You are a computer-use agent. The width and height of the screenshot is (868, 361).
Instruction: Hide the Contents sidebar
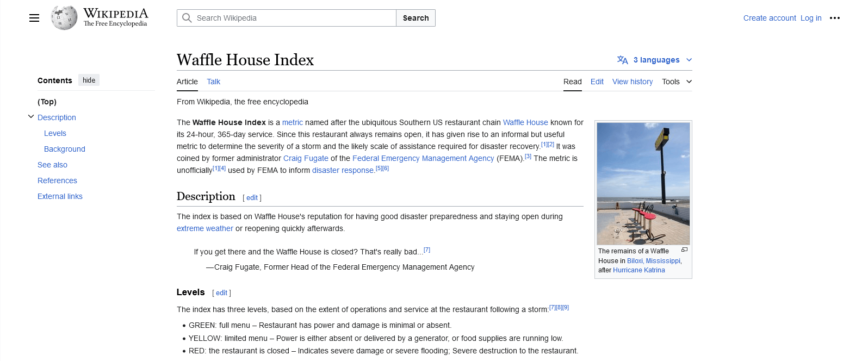(89, 80)
